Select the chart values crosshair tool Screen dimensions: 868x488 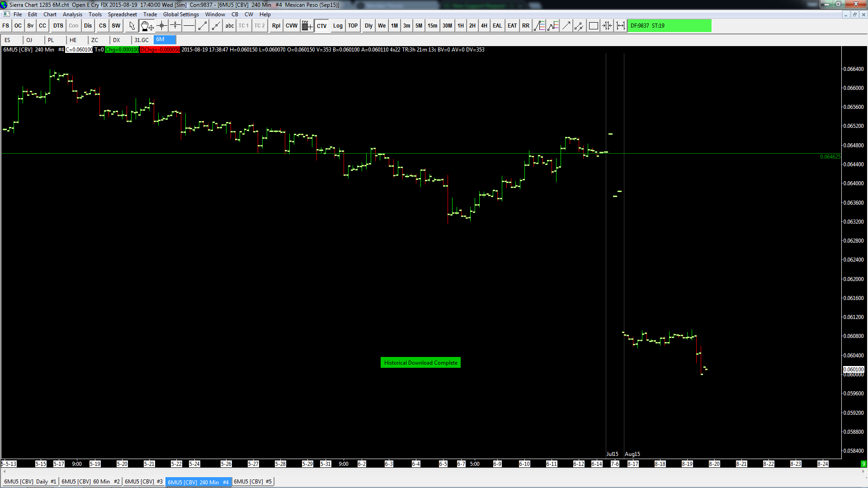point(161,26)
